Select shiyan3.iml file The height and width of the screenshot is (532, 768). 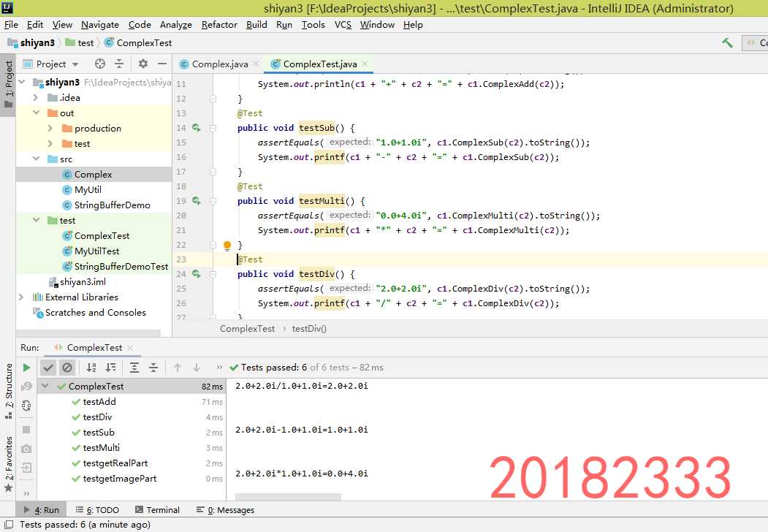[x=83, y=281]
